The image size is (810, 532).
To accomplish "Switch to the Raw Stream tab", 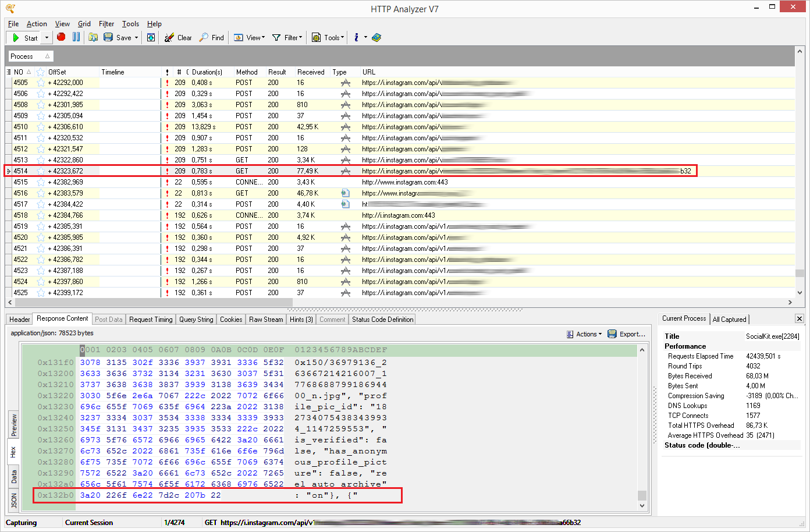I will click(266, 320).
